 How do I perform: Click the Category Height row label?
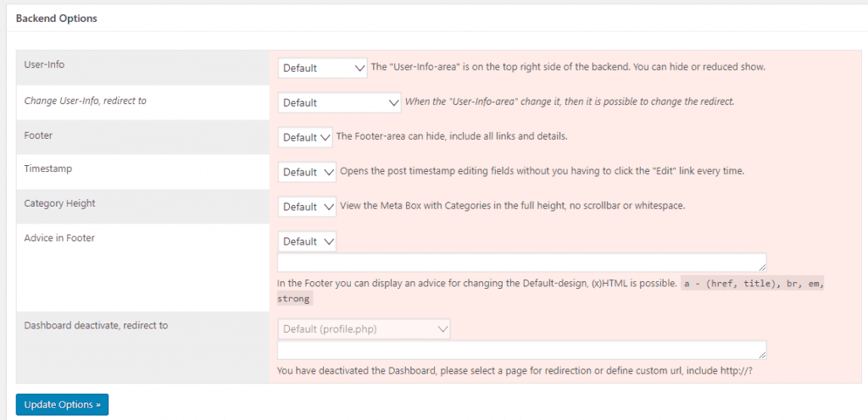(59, 203)
